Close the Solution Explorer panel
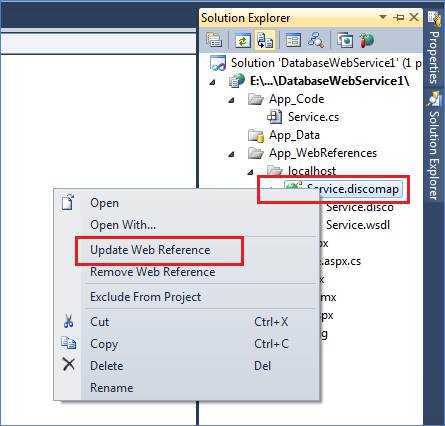 tap(414, 17)
